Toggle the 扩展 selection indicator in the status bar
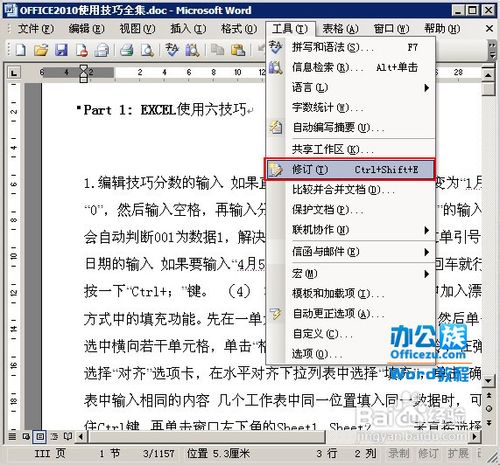Viewport: 500px width, 465px height. tap(458, 453)
